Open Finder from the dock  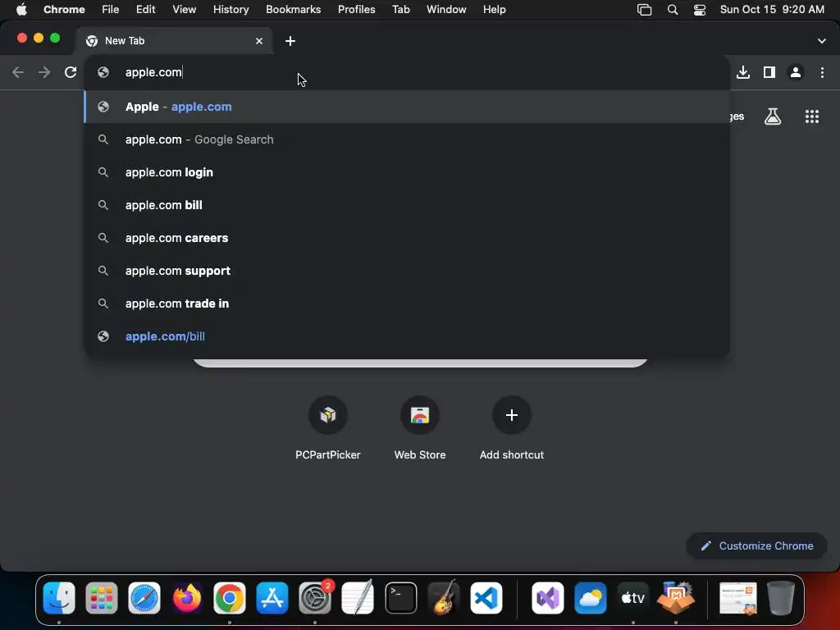click(x=59, y=598)
